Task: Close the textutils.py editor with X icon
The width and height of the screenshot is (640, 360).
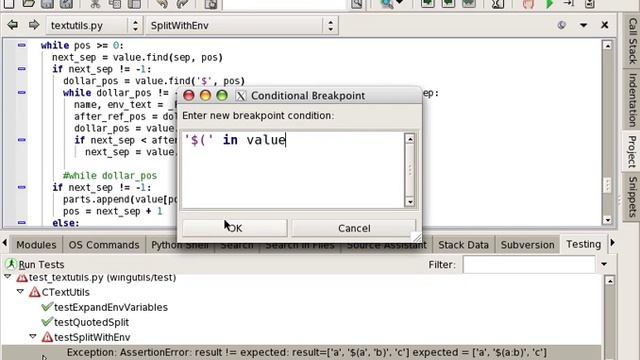Action: (x=604, y=25)
